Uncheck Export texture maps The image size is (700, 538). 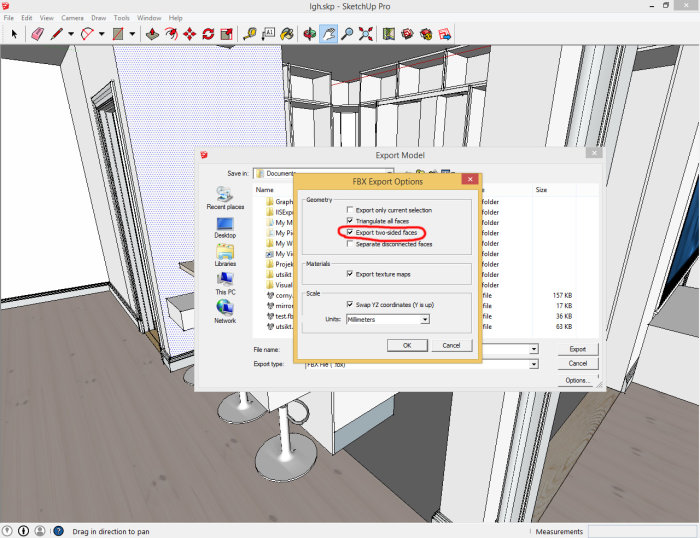pyautogui.click(x=350, y=274)
